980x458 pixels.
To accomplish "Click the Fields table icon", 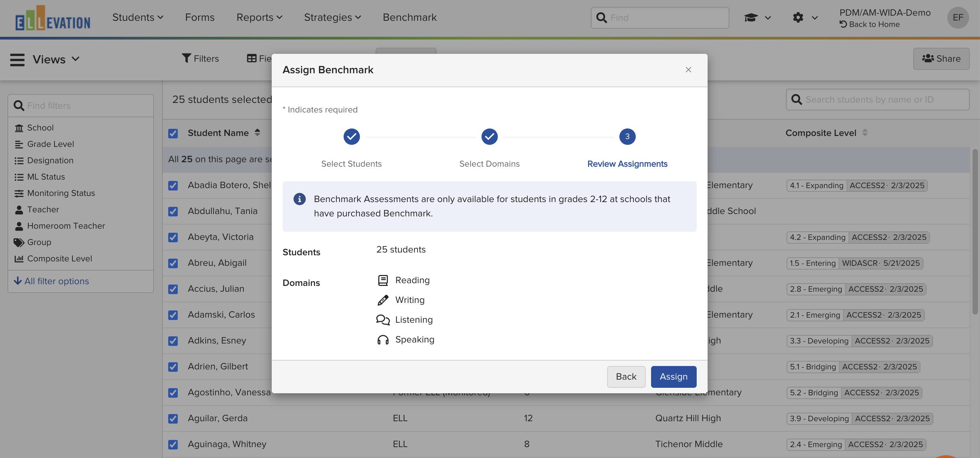I will pos(251,58).
